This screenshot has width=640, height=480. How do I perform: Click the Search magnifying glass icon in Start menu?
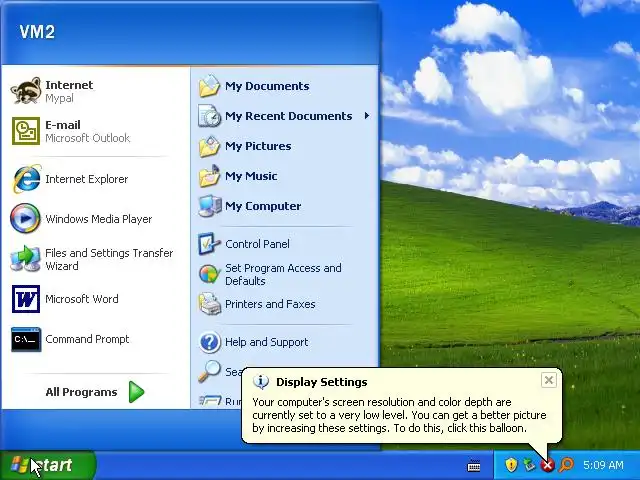pyautogui.click(x=209, y=371)
